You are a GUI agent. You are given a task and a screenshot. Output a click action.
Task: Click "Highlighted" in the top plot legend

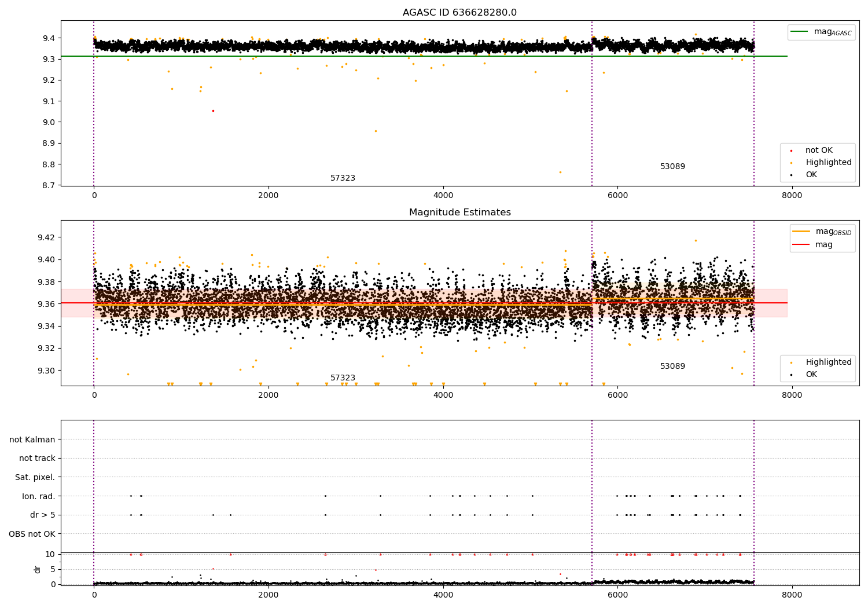click(828, 163)
